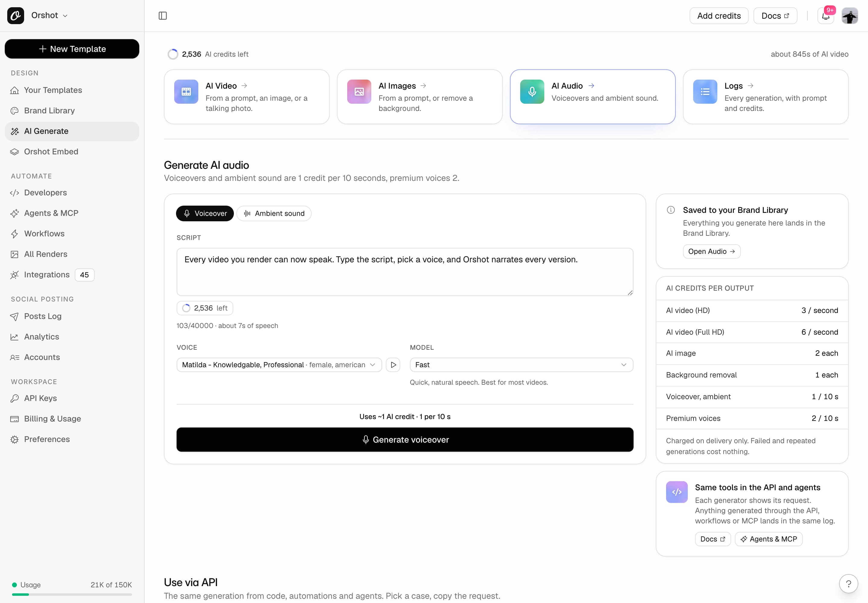Click Add credits button
Image resolution: width=868 pixels, height=603 pixels.
719,16
